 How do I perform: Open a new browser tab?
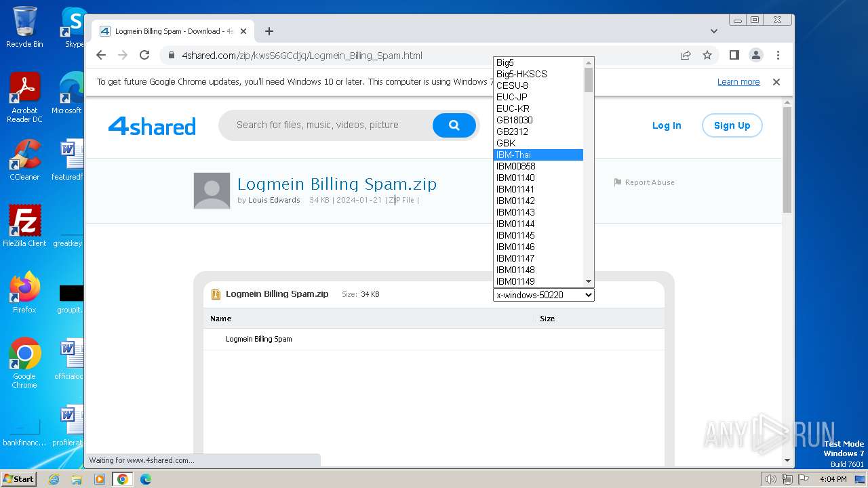pos(269,31)
